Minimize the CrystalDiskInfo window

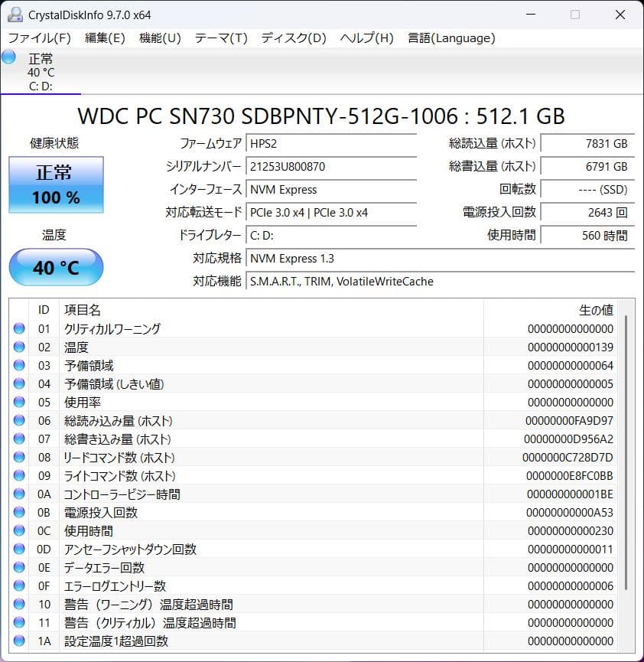(x=531, y=15)
